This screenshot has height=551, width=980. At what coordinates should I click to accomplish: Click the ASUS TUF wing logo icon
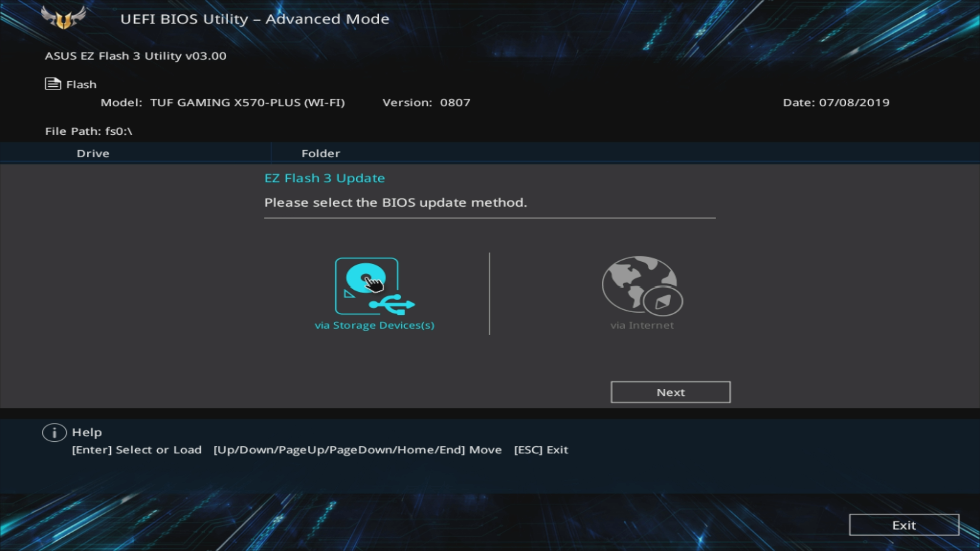63,18
